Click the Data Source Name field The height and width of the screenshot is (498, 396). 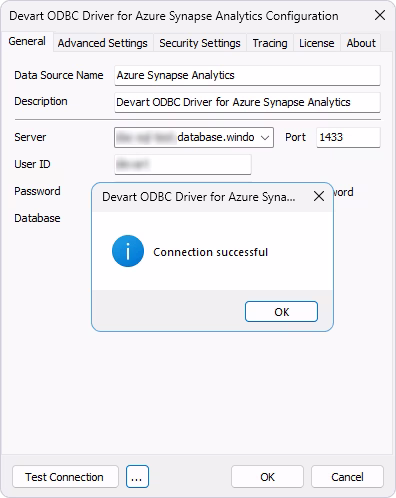[247, 75]
